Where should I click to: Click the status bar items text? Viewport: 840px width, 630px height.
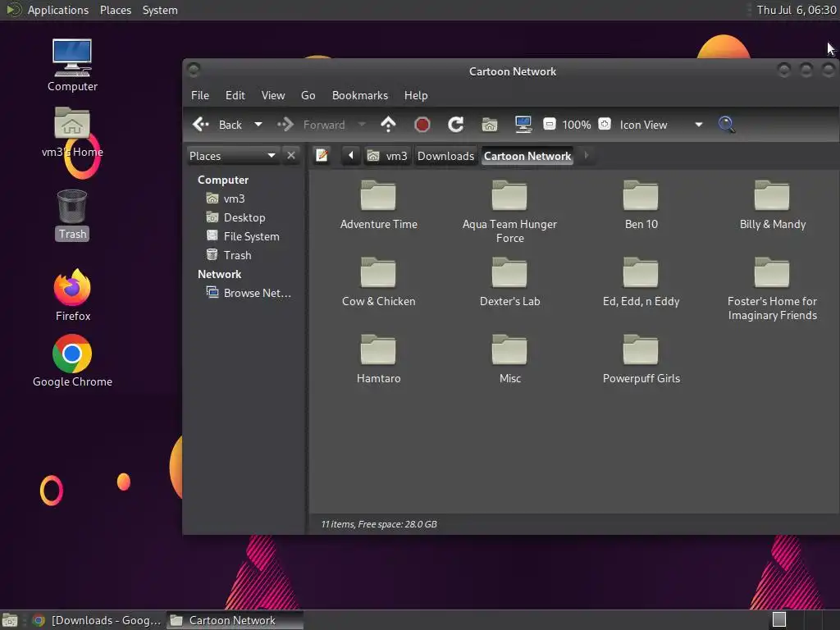point(378,524)
